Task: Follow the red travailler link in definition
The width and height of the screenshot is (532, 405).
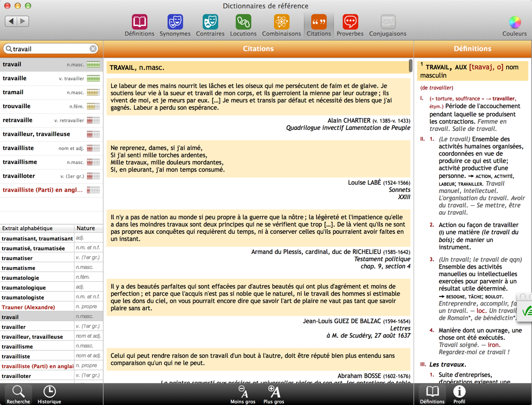Action: [x=504, y=98]
